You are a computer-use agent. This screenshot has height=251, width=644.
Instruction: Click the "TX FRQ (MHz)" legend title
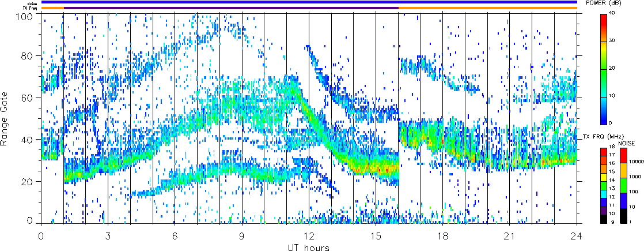[603, 136]
